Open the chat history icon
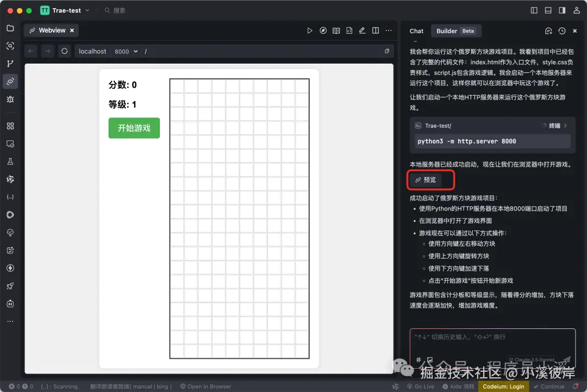The height and width of the screenshot is (392, 587). pyautogui.click(x=561, y=31)
